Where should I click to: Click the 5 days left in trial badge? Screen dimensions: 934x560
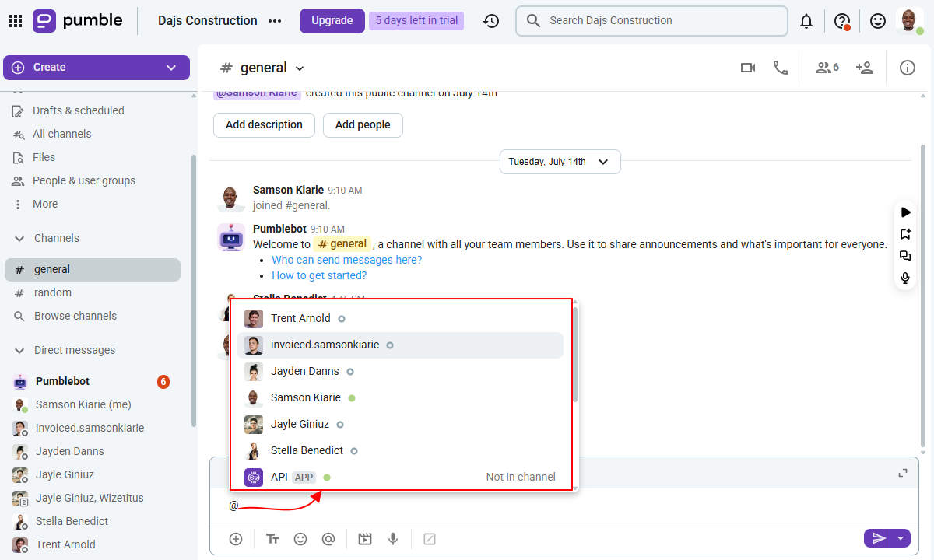416,21
